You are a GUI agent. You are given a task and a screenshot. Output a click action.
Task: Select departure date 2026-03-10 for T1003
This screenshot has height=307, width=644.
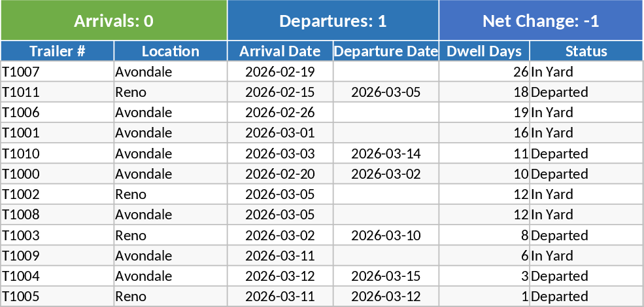(386, 235)
